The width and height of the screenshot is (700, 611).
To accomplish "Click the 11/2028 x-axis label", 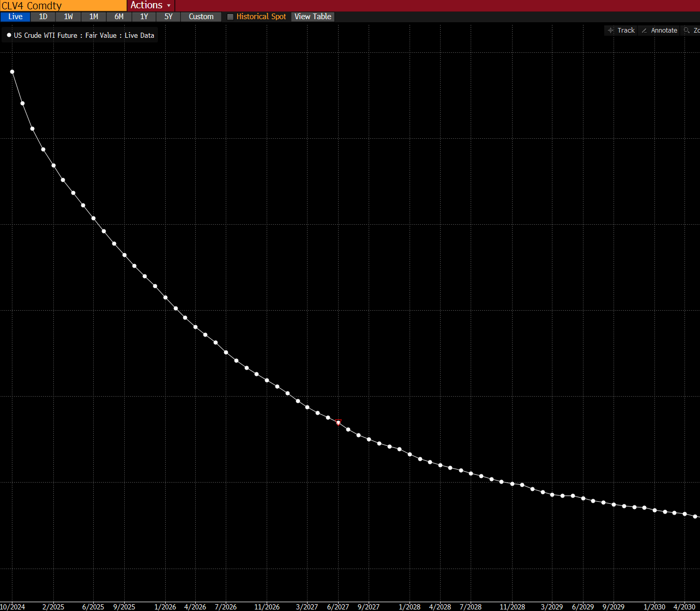I will point(512,607).
